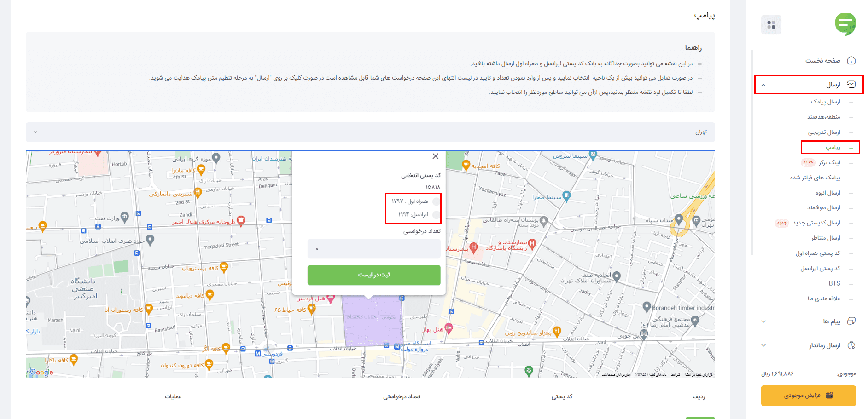This screenshot has height=419, width=868.
Task: Open the تهران city dropdown
Action: click(x=370, y=132)
